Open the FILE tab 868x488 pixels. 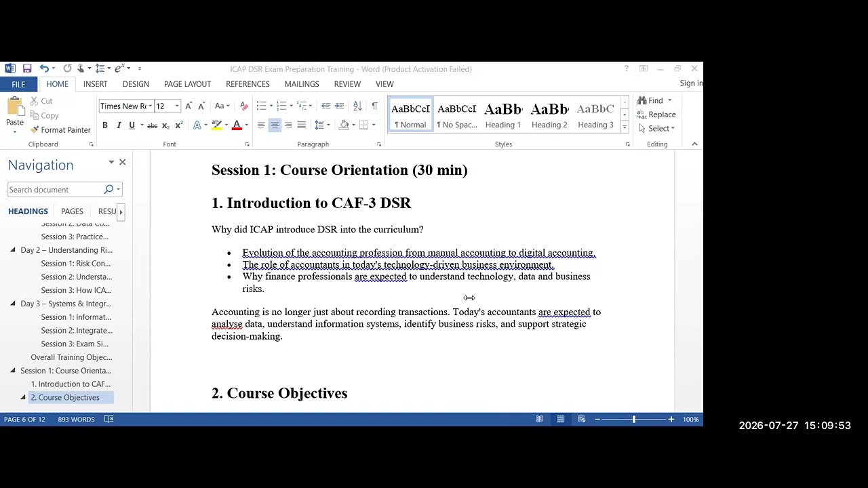[18, 84]
